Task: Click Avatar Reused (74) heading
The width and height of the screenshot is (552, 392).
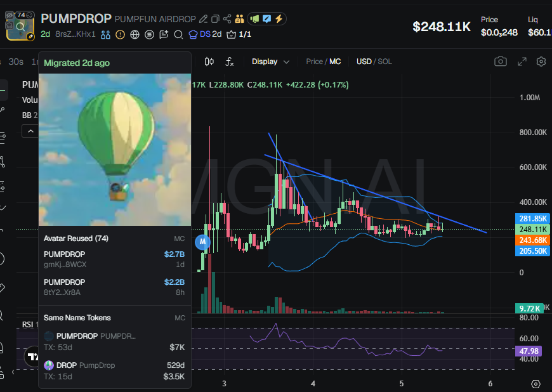Action: 76,238
